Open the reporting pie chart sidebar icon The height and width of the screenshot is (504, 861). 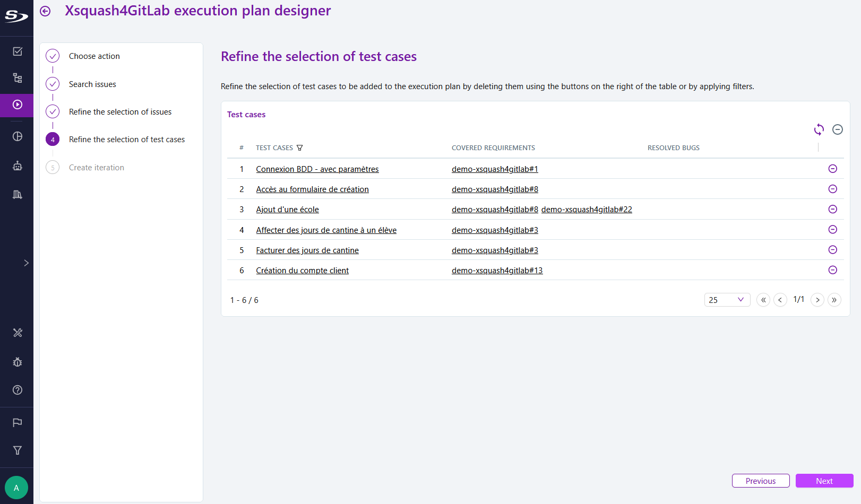click(x=18, y=136)
